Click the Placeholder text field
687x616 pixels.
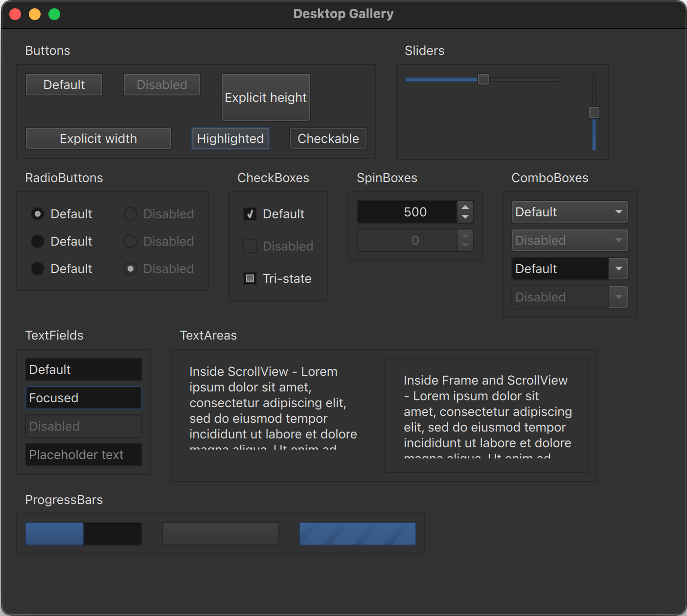[x=84, y=455]
